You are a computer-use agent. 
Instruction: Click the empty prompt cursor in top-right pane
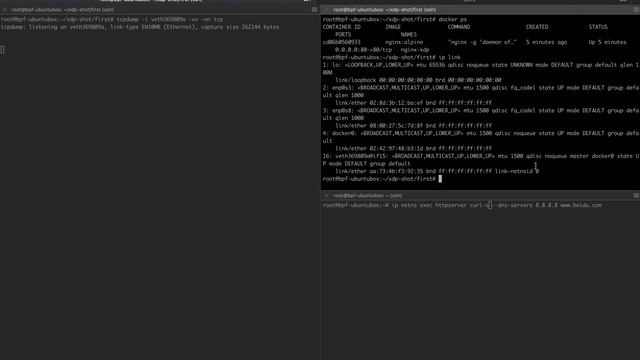[440, 179]
